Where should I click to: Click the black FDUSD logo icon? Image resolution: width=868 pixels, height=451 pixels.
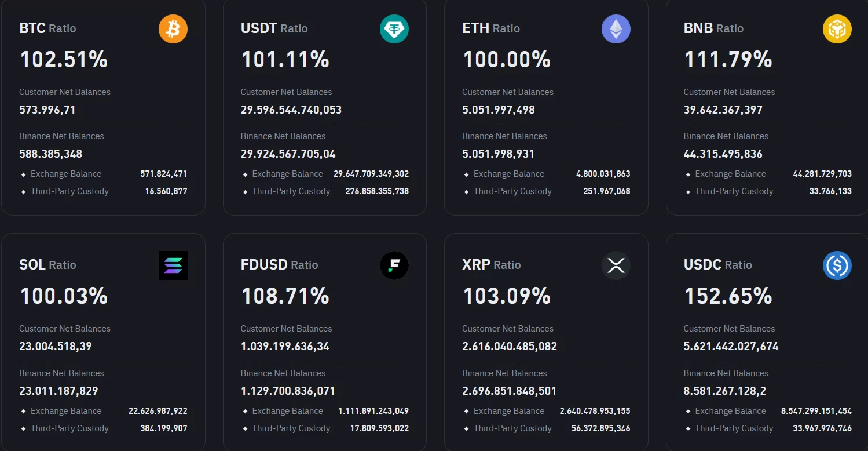point(394,265)
